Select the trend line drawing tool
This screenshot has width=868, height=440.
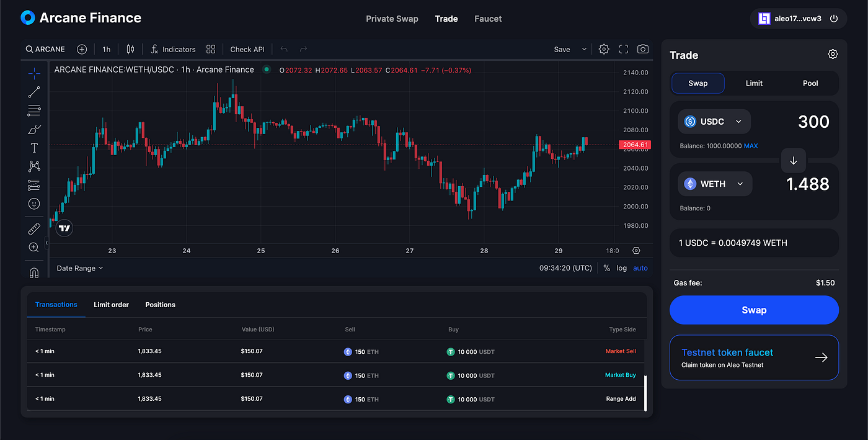34,92
